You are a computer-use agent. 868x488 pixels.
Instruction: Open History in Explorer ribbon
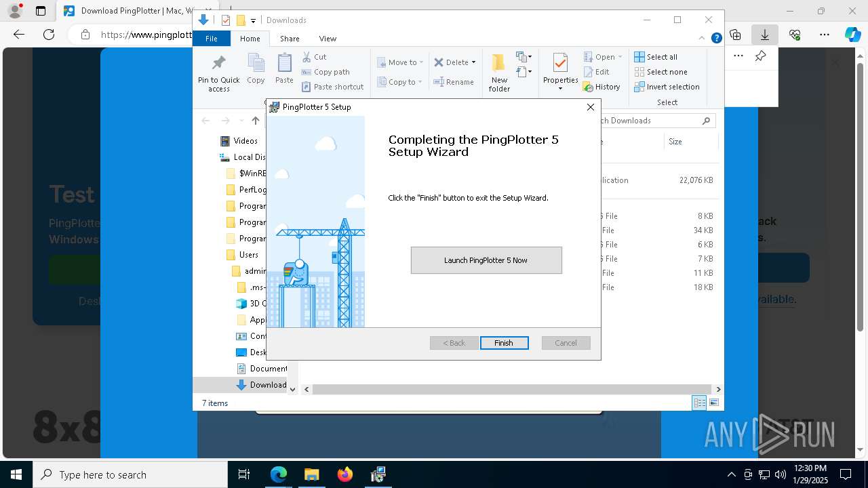601,87
